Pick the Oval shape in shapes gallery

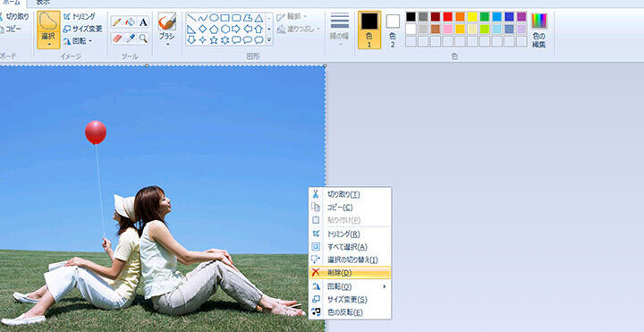point(214,18)
